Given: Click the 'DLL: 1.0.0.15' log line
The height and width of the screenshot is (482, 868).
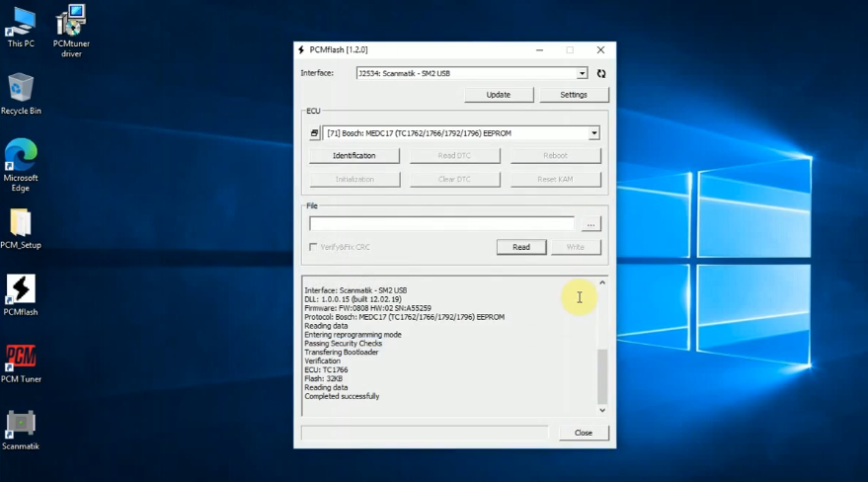Looking at the screenshot, I should point(353,299).
